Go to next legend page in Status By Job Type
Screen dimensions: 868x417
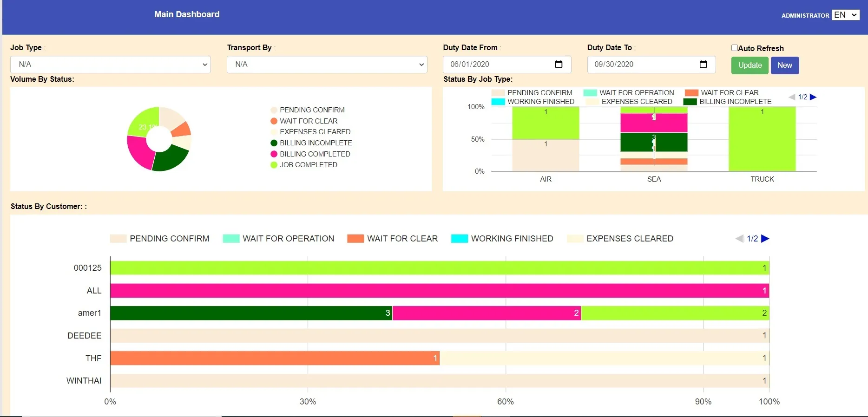pyautogui.click(x=813, y=97)
